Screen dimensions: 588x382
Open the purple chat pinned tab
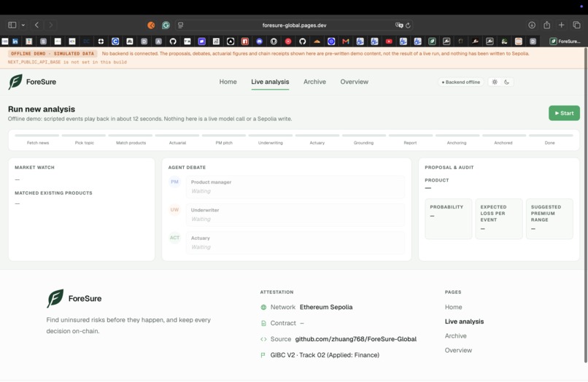click(x=202, y=42)
